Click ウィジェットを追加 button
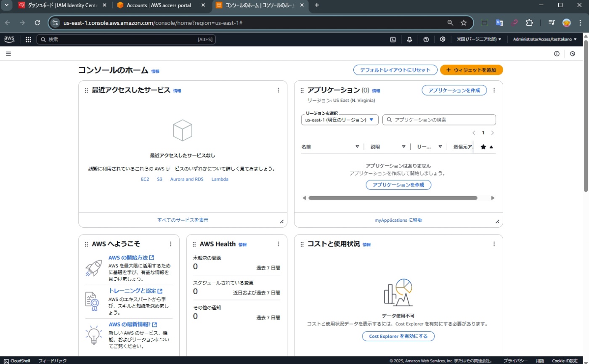 click(471, 70)
